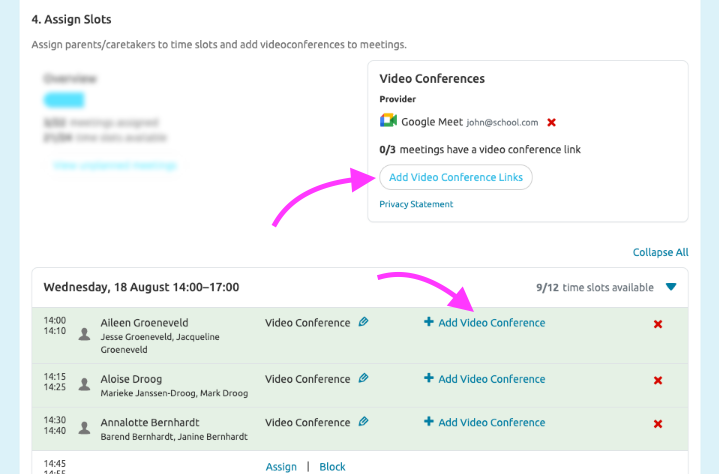Edit Aloise Droog's Video Conference pencil icon
Image resolution: width=719 pixels, height=474 pixels.
tap(364, 378)
